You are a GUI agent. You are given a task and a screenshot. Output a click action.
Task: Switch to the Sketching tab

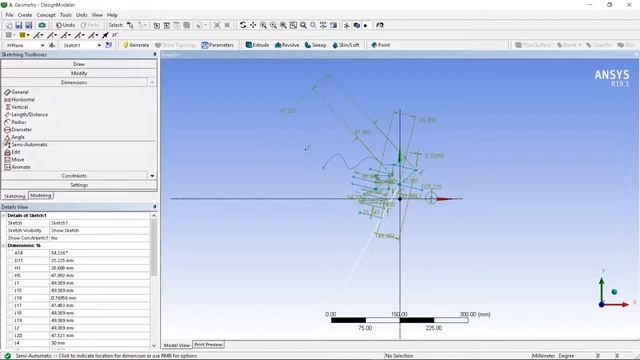pyautogui.click(x=14, y=196)
